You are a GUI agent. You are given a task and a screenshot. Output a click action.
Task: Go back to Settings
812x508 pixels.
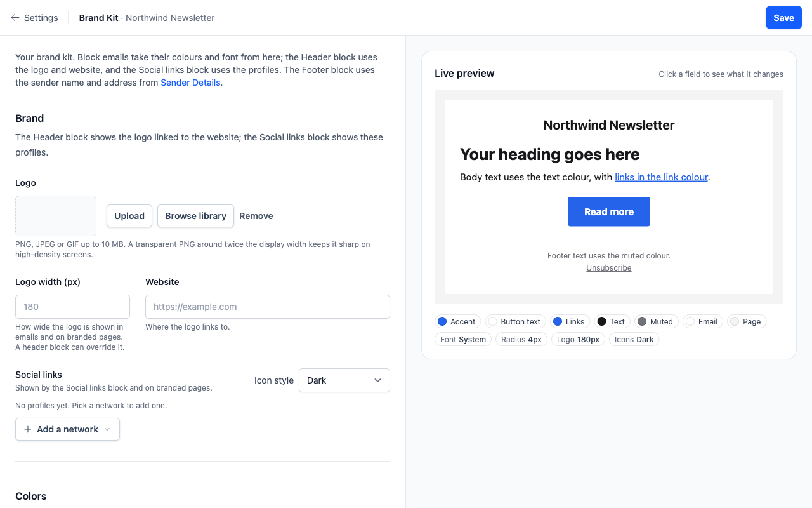pos(34,18)
